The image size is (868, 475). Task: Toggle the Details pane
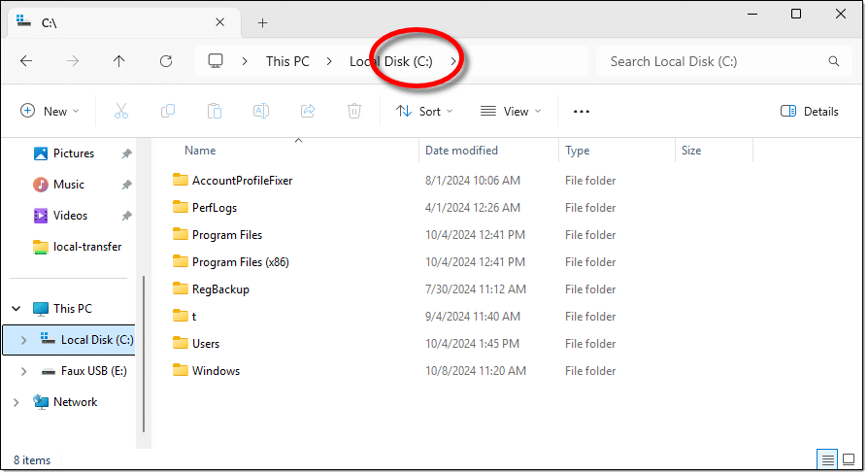point(810,112)
